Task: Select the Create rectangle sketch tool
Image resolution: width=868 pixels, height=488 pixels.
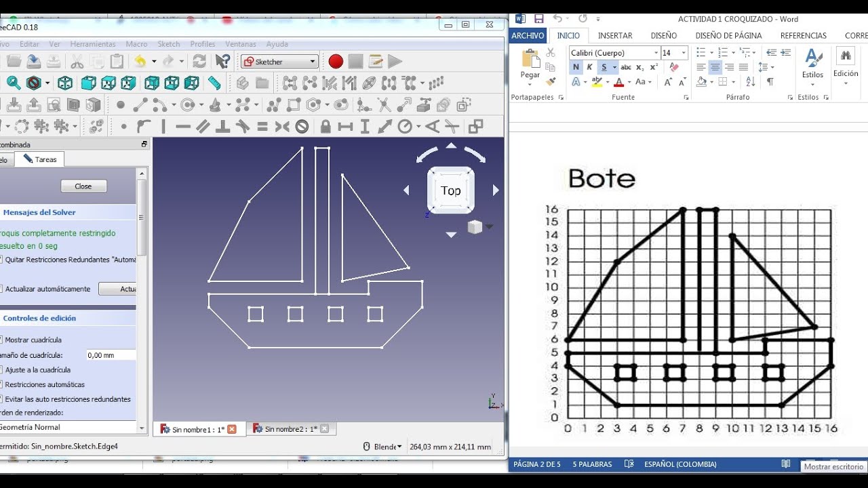Action: point(294,105)
